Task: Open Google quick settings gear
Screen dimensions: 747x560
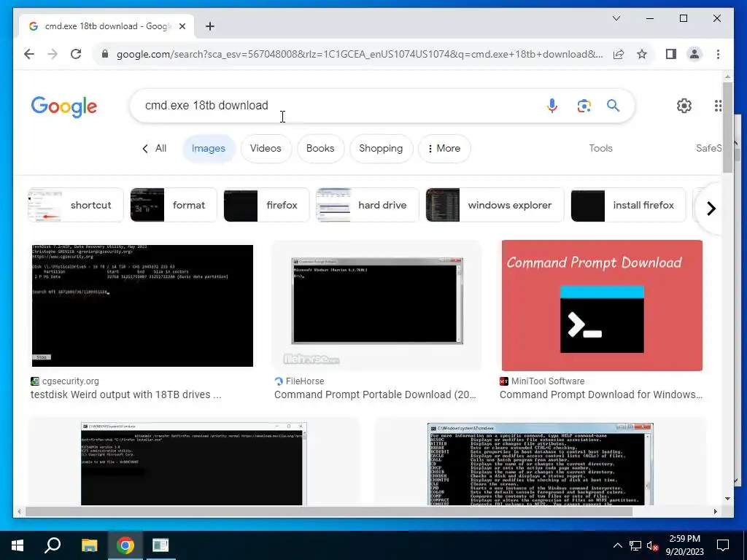Action: click(x=684, y=105)
